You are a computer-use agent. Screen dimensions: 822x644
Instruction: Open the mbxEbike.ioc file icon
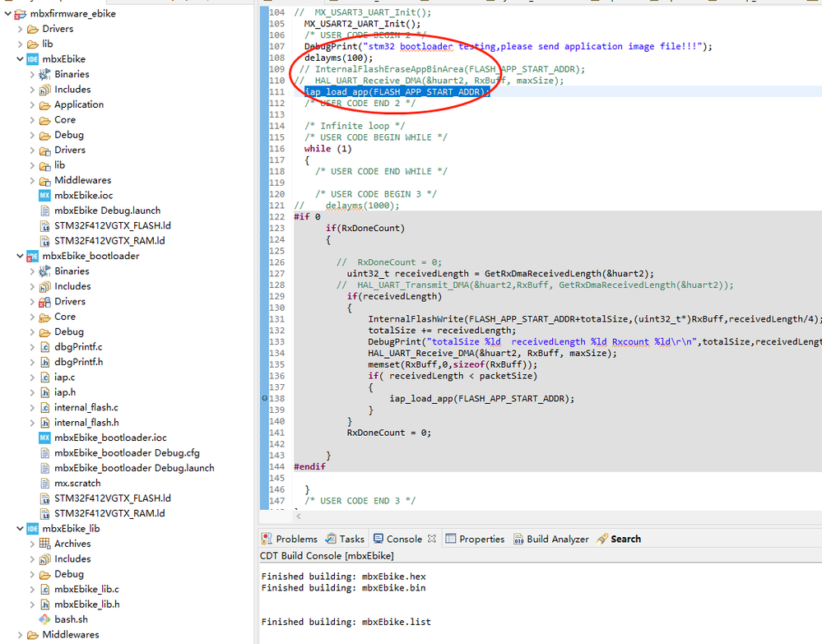(44, 196)
